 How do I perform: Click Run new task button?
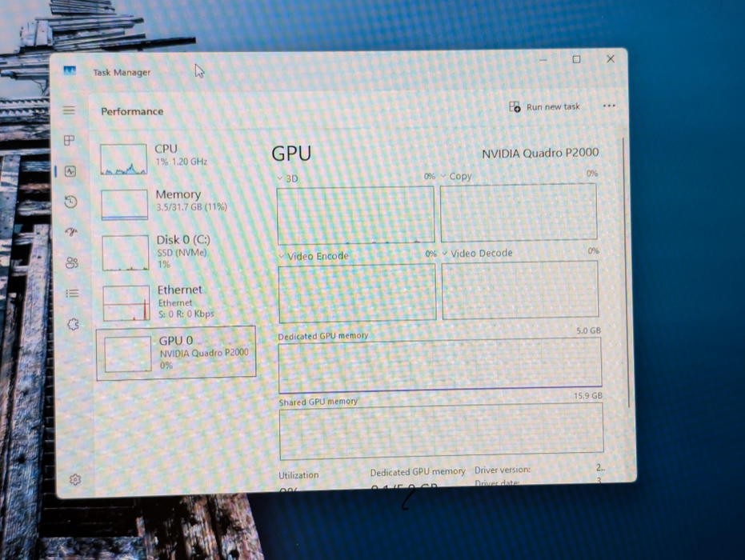(x=544, y=107)
